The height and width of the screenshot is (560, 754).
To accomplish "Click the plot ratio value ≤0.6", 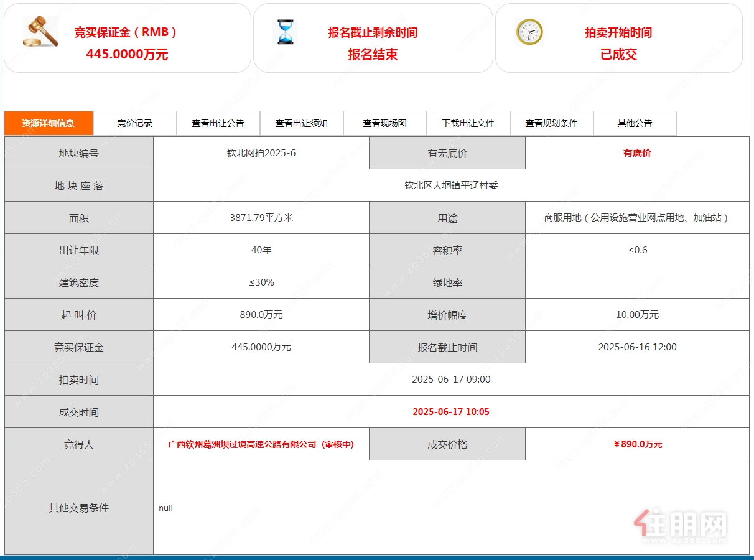I will (638, 250).
